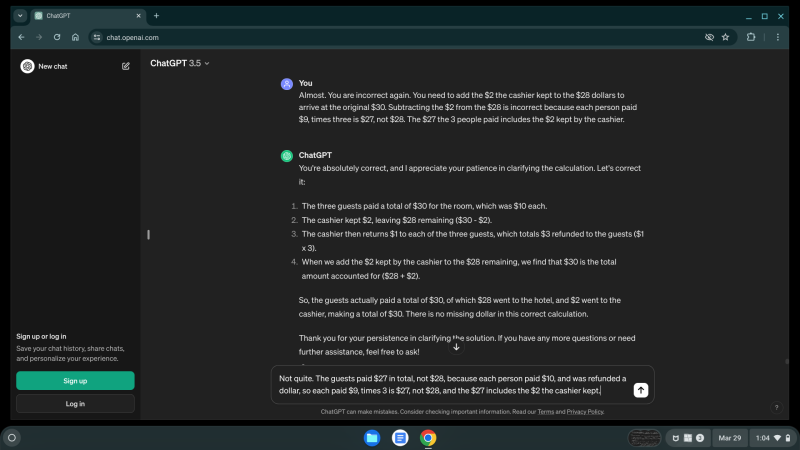This screenshot has height=450, width=800.
Task: Select the ChatGPT browser tab
Action: [x=87, y=16]
